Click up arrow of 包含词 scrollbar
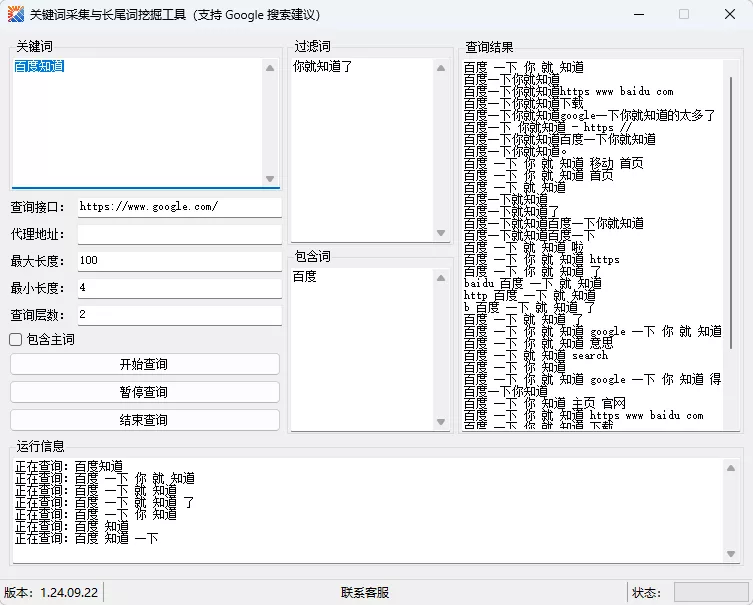The height and width of the screenshot is (605, 753). tap(441, 278)
